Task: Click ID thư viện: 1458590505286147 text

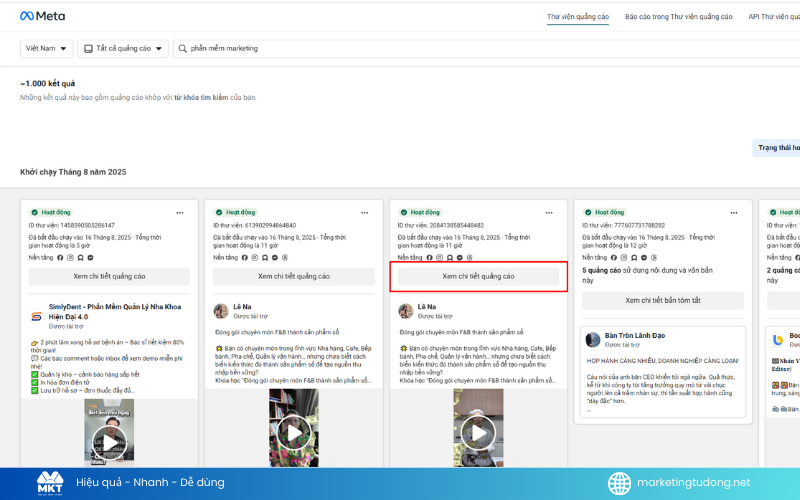Action: point(71,225)
